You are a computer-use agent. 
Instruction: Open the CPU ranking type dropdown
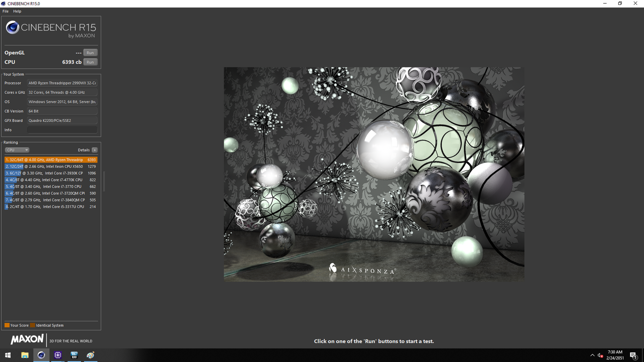[x=17, y=150]
